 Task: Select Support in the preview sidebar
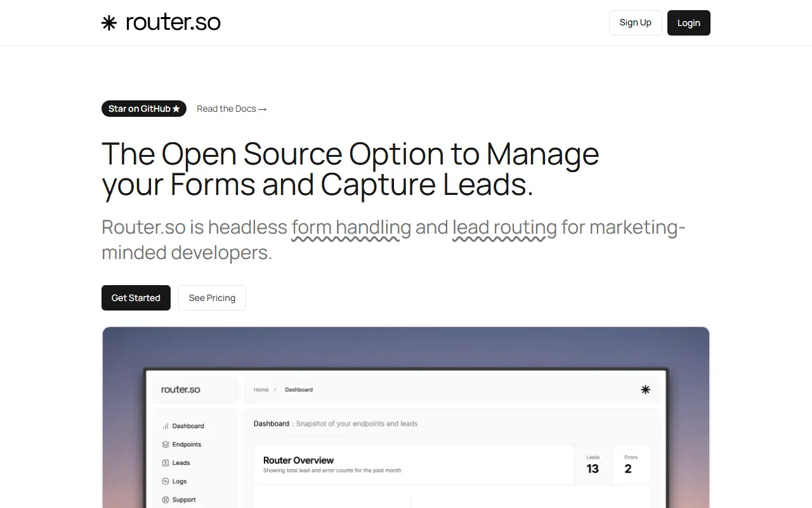click(184, 500)
